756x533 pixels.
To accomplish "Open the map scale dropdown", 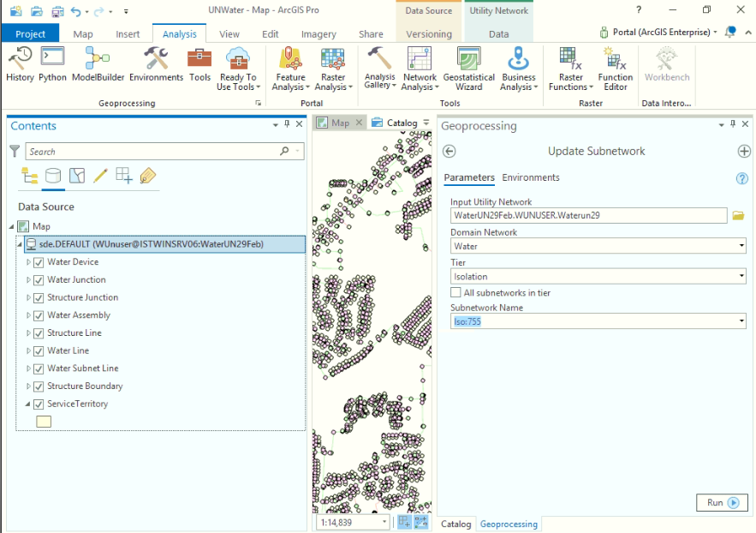I will tap(384, 523).
